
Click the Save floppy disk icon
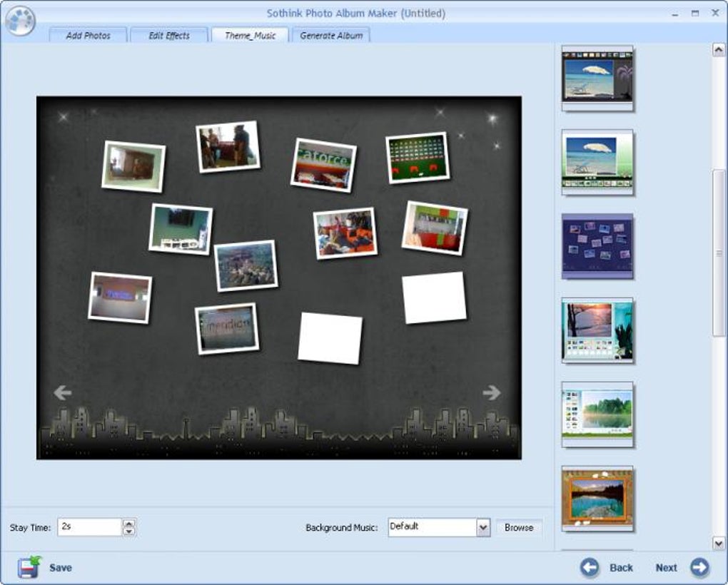[29, 567]
